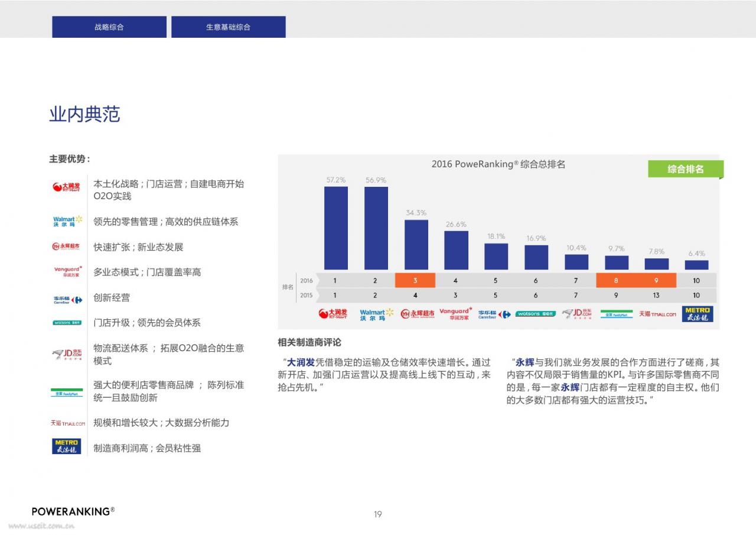Click the Carrefour 家乐福 logo in the advantages list
The image size is (756, 535).
(67, 300)
